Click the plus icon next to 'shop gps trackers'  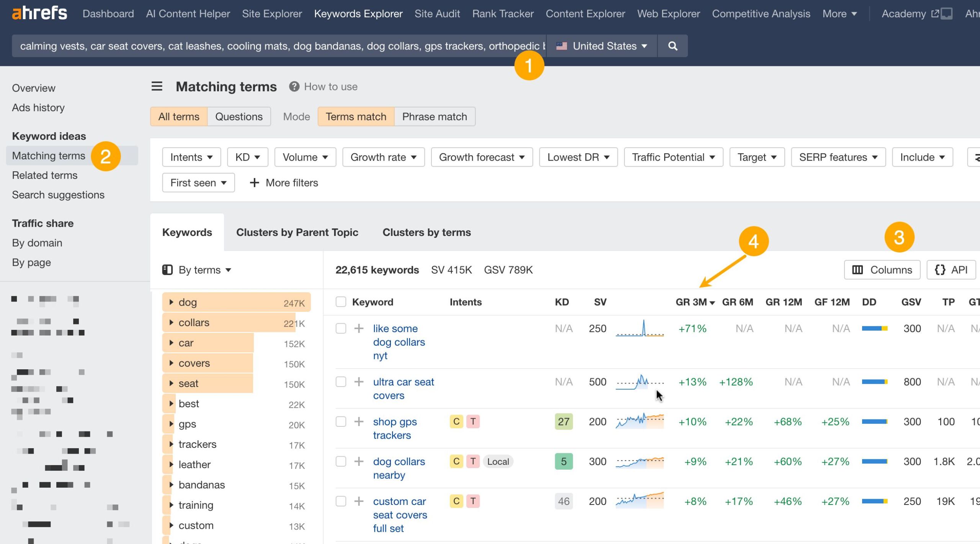click(x=359, y=421)
